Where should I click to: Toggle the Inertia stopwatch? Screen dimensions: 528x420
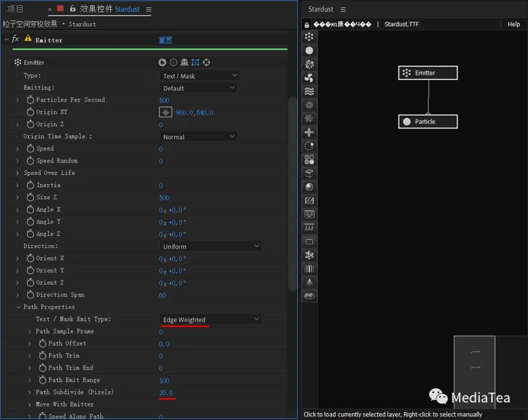pos(30,185)
